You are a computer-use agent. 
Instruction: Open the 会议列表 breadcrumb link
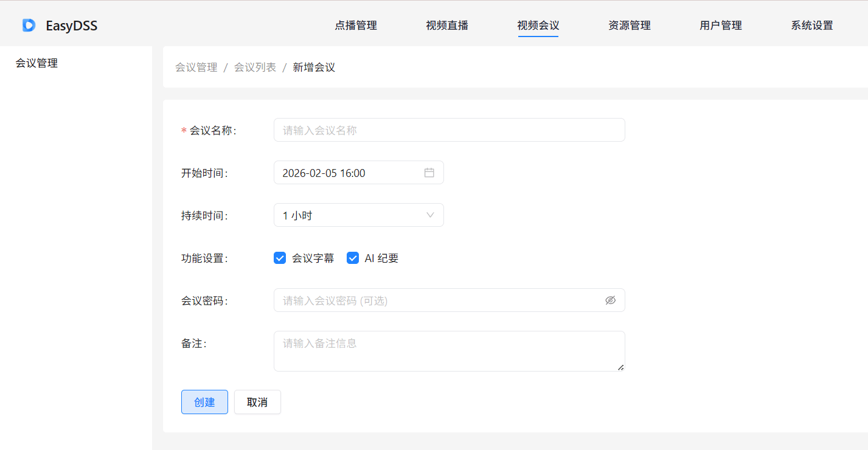point(254,67)
